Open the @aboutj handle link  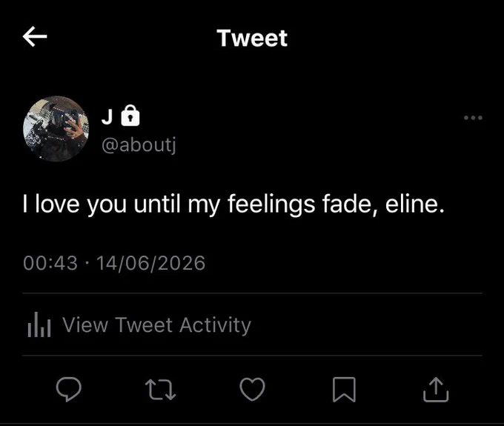click(139, 145)
